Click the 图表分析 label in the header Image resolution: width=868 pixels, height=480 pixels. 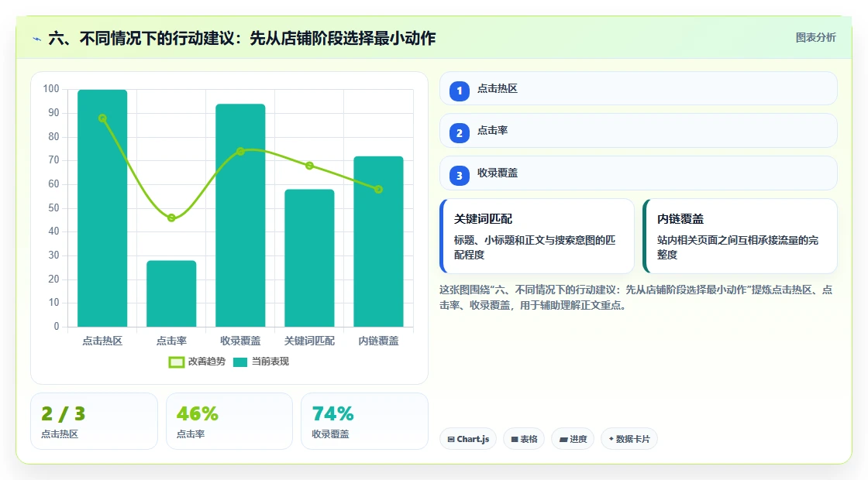pyautogui.click(x=815, y=38)
